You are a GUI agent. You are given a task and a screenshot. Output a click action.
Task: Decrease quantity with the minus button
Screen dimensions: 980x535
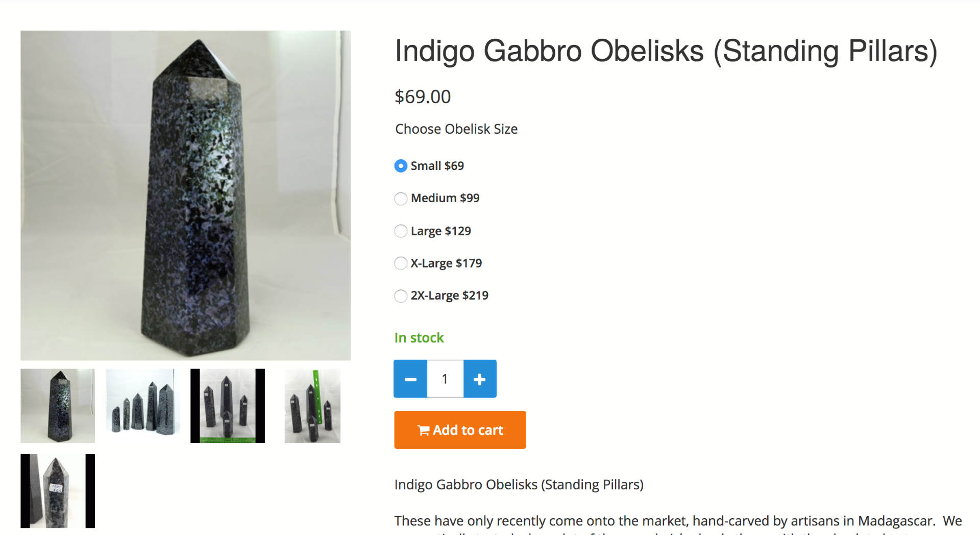(410, 379)
